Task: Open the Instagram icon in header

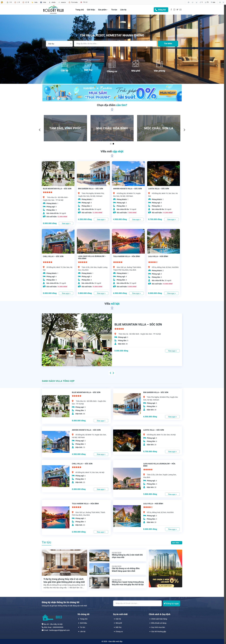Action: tap(174, 10)
